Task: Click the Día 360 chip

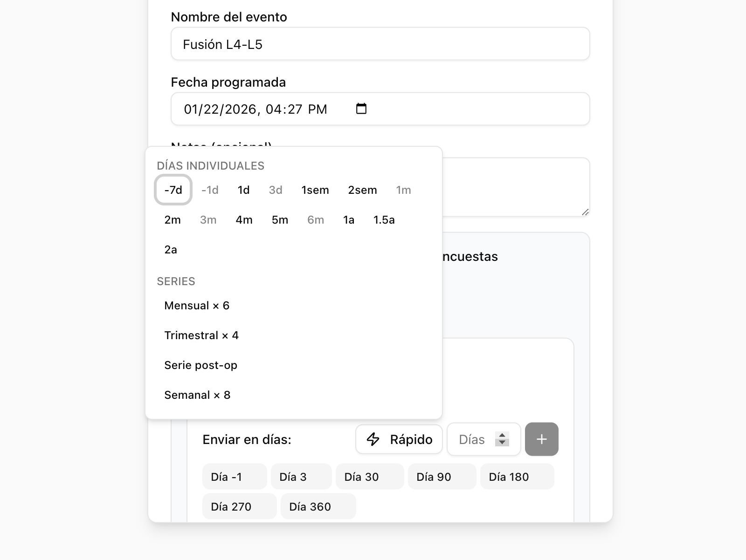Action: pos(318,506)
